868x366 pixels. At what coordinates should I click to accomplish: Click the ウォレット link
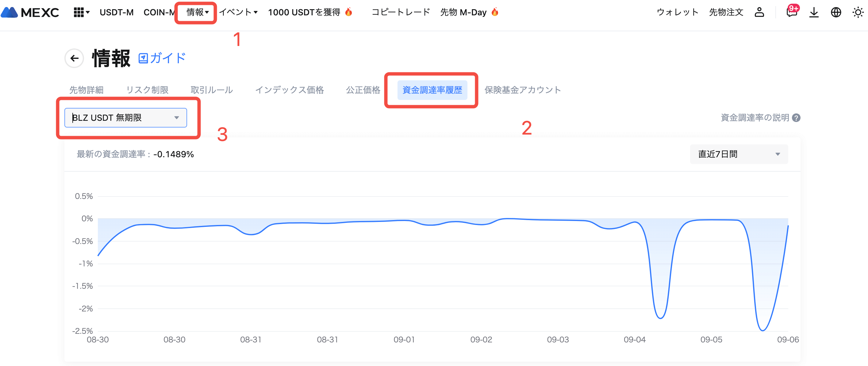(x=677, y=13)
